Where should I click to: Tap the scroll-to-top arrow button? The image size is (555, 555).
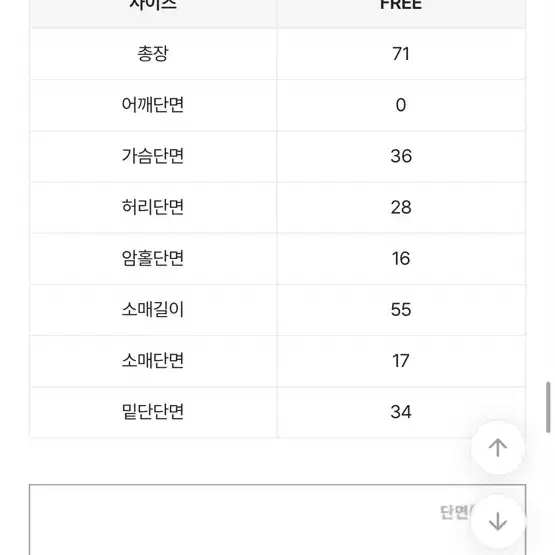coord(498,447)
